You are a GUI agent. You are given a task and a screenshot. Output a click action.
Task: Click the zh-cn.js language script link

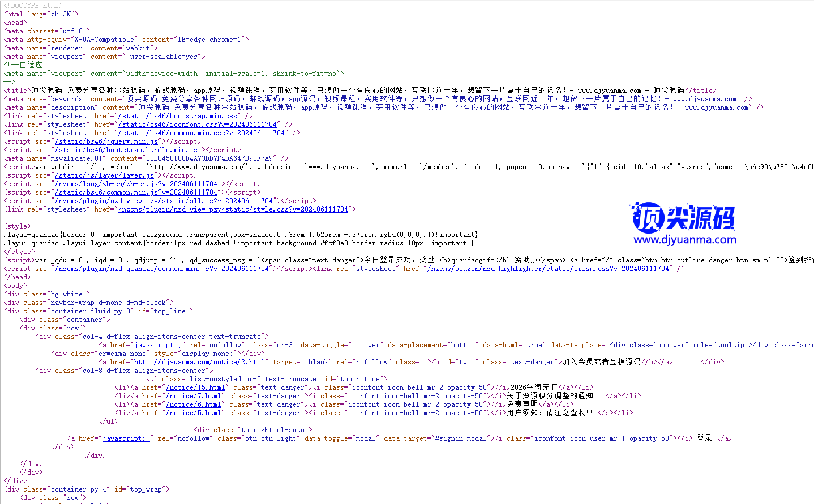[136, 184]
